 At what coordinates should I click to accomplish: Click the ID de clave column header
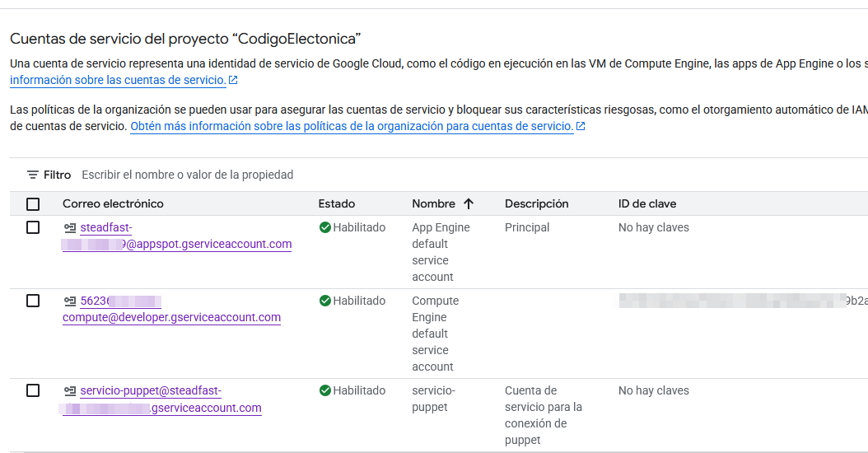[646, 203]
